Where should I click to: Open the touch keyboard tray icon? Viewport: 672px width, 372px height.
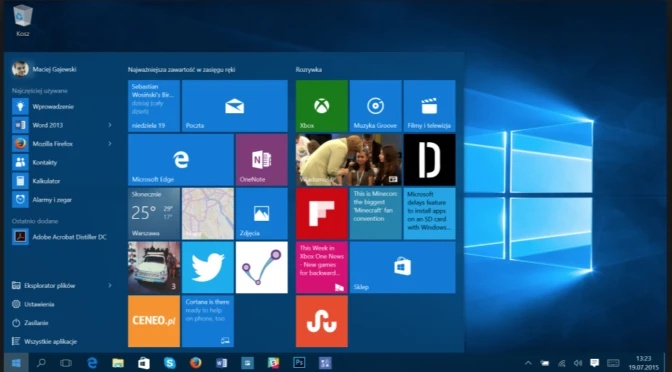click(613, 363)
